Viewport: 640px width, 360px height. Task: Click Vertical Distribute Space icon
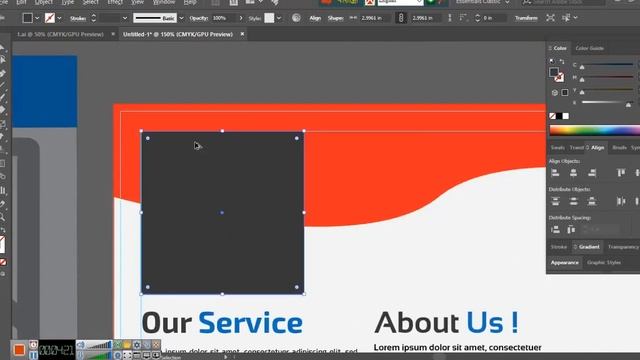tap(555, 230)
